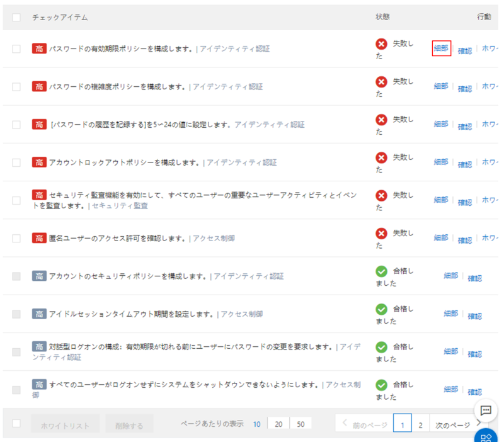Image resolution: width=504 pixels, height=442 pixels.
Task: Click the アイデンティティ認証 tag on the account lockout row
Action: (x=241, y=162)
